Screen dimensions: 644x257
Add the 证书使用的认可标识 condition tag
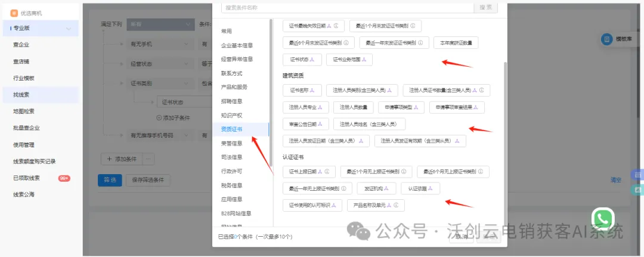(312, 205)
